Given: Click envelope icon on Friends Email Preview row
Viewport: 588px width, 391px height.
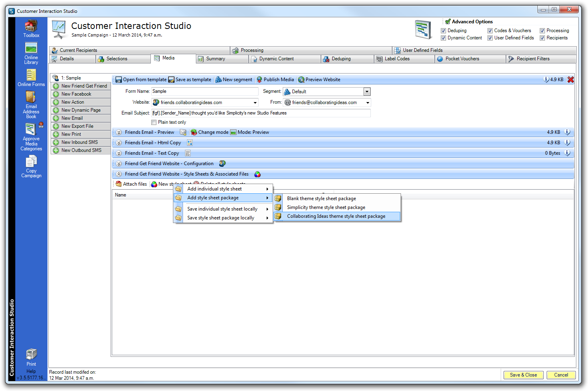Looking at the screenshot, I should point(183,132).
